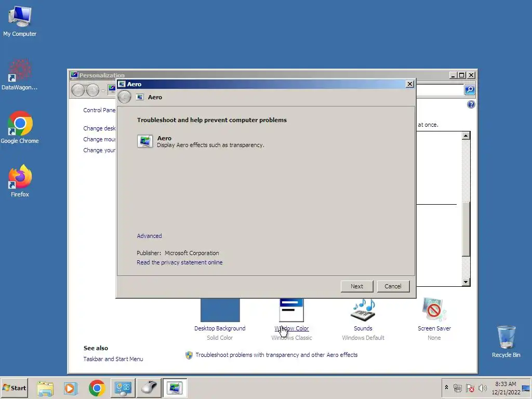Open the Start menu

14,388
